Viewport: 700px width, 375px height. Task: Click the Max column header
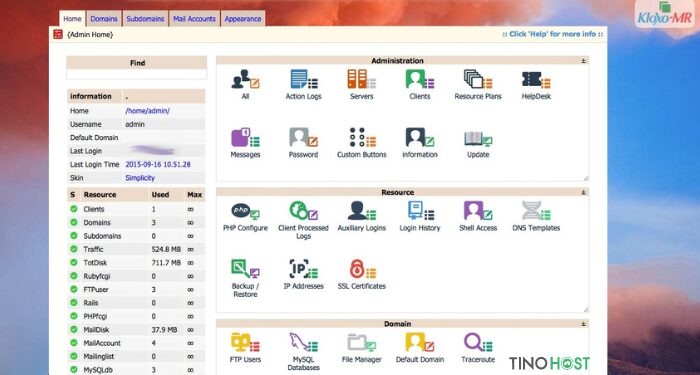point(195,195)
